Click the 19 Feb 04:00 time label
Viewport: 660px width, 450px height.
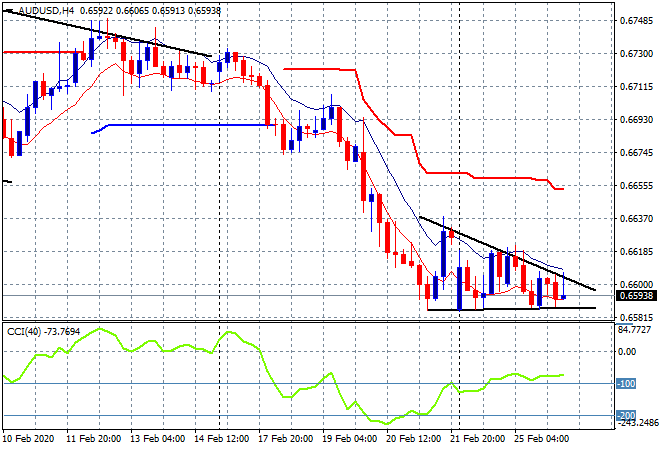pos(349,439)
